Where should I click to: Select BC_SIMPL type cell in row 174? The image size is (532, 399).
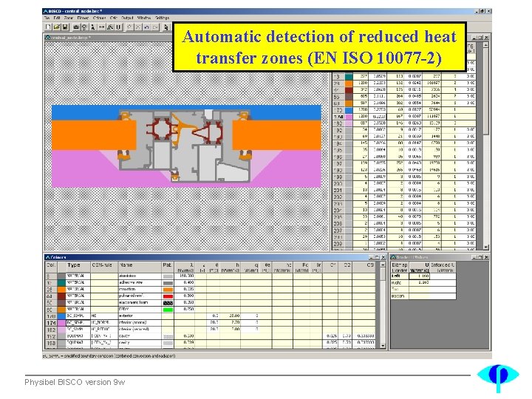click(78, 323)
